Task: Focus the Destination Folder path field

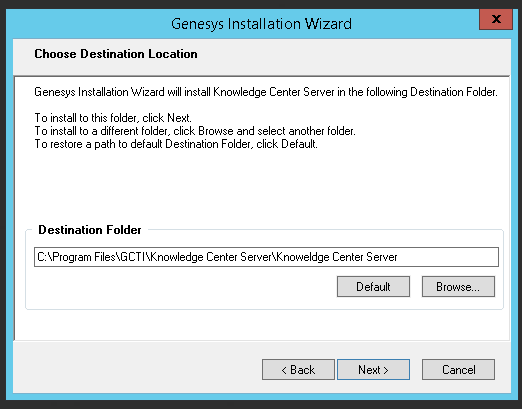Action: (x=266, y=257)
